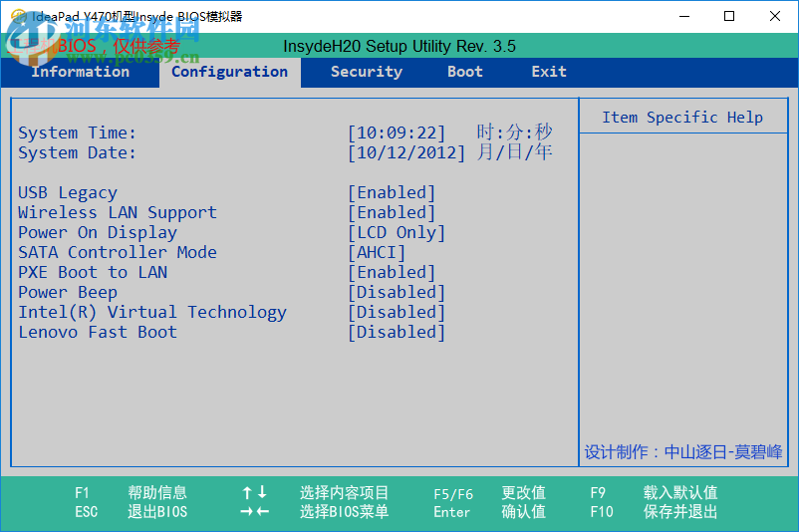The width and height of the screenshot is (799, 532).
Task: Select the PXE Boot to LAN label
Action: pos(93,272)
